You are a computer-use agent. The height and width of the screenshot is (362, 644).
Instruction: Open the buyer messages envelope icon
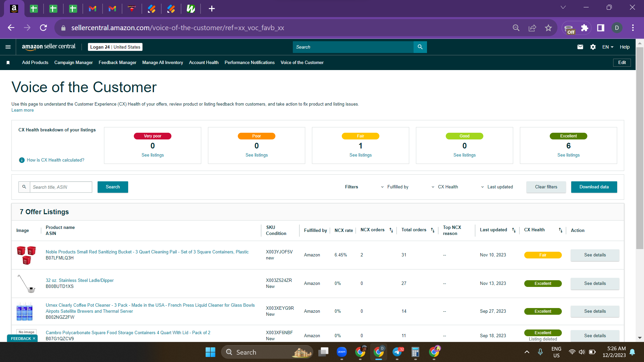580,47
